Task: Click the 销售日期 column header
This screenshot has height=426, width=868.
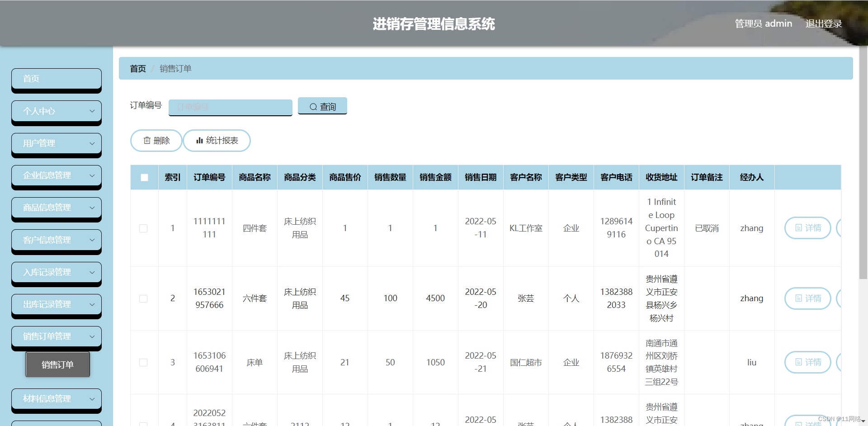Action: coord(481,177)
